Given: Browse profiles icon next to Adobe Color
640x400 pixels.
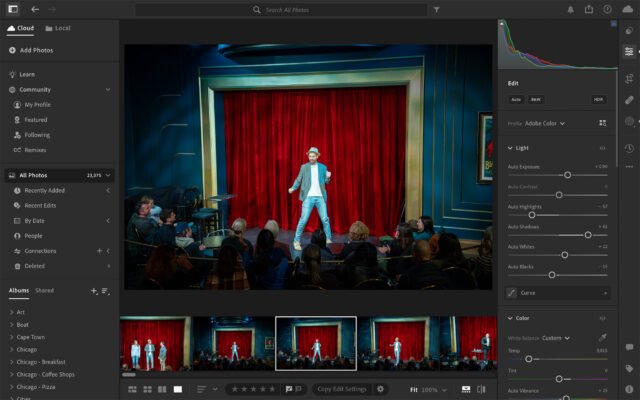Looking at the screenshot, I should (602, 123).
